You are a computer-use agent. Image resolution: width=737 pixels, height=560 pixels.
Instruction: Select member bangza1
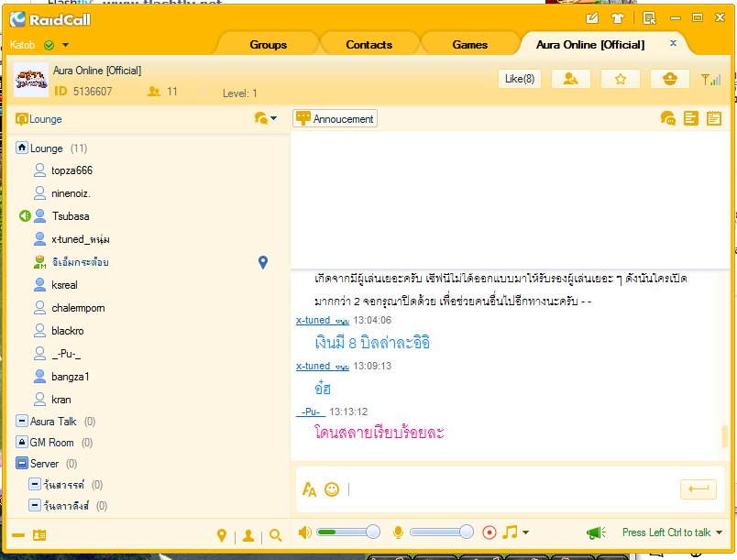point(70,377)
